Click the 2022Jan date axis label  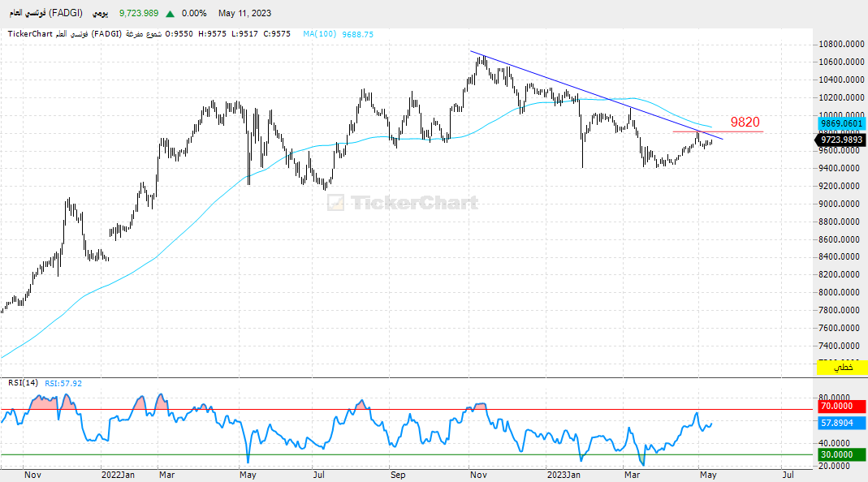tap(118, 475)
